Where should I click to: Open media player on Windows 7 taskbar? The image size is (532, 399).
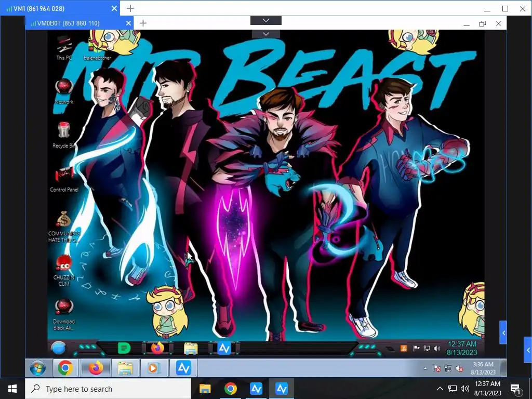[x=153, y=368]
